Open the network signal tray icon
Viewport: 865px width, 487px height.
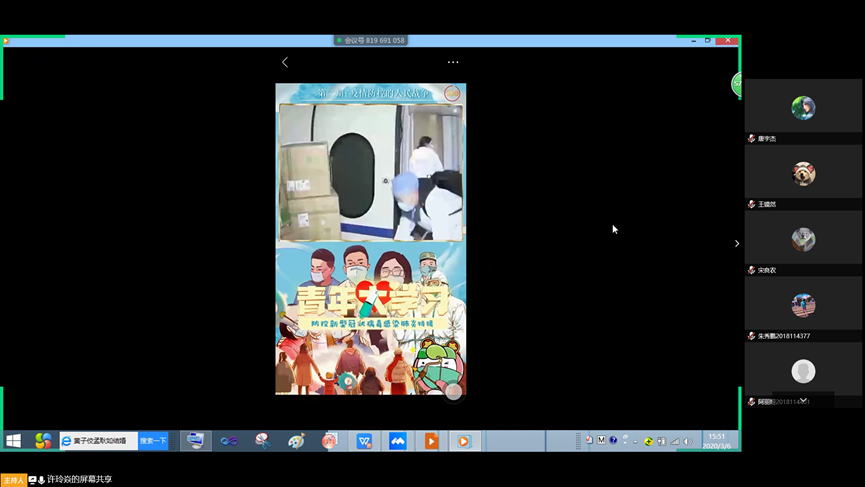pyautogui.click(x=675, y=441)
